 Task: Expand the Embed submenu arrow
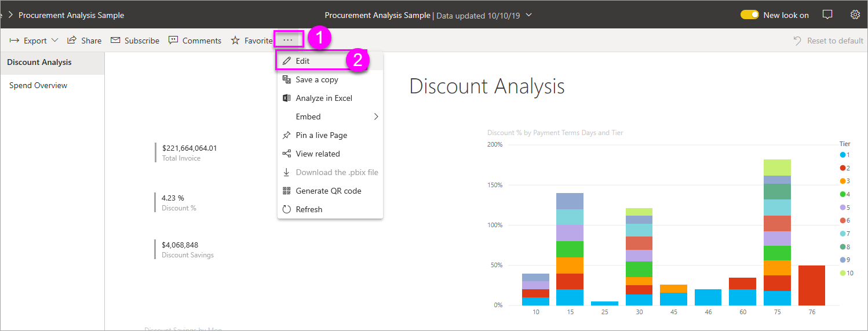375,117
